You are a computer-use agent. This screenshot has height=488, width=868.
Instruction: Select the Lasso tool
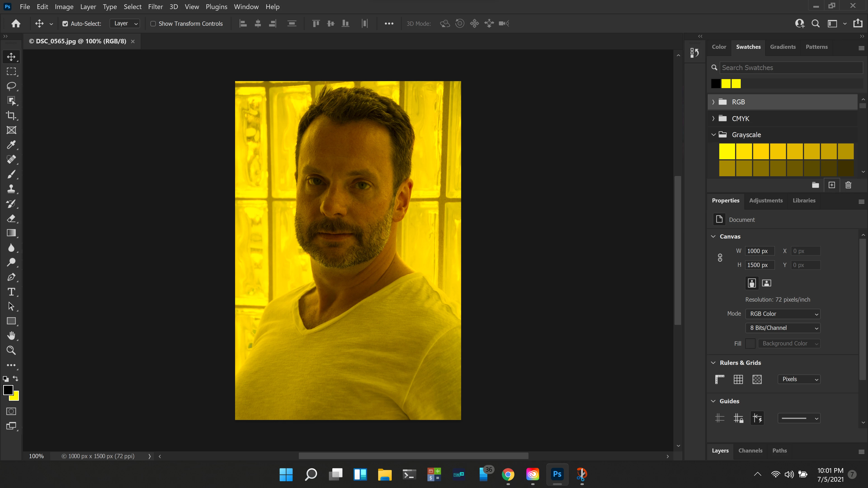11,86
